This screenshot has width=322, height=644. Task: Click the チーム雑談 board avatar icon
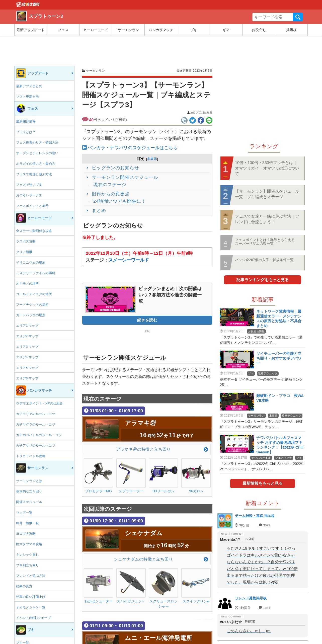click(225, 521)
